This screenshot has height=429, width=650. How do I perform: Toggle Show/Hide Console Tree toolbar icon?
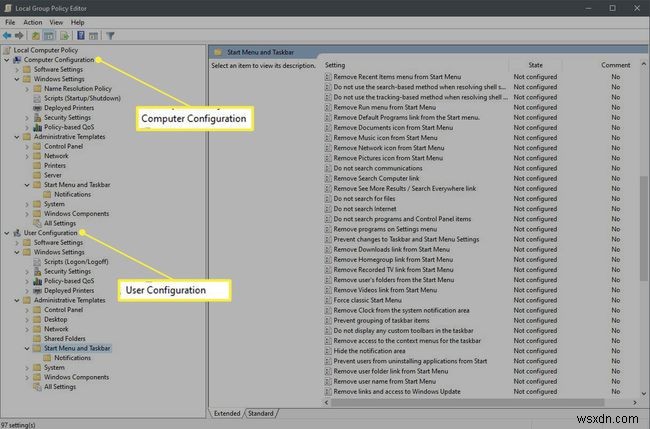tap(49, 36)
